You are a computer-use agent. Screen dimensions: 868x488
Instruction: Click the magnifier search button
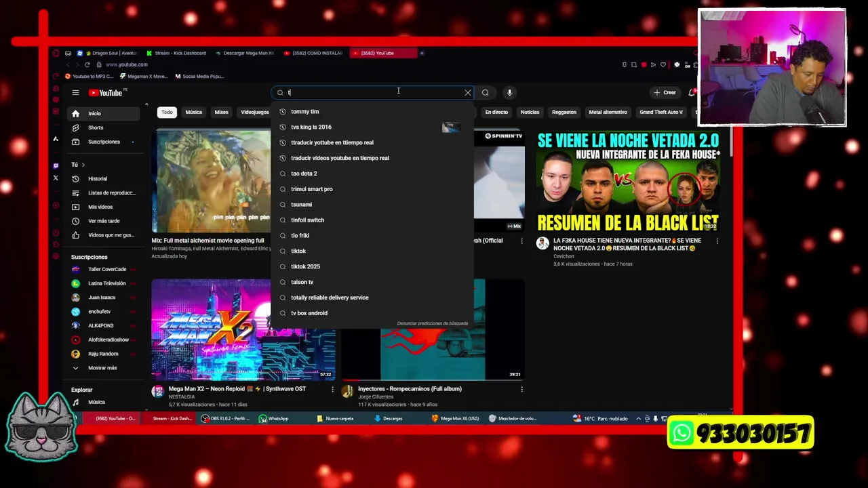[485, 93]
